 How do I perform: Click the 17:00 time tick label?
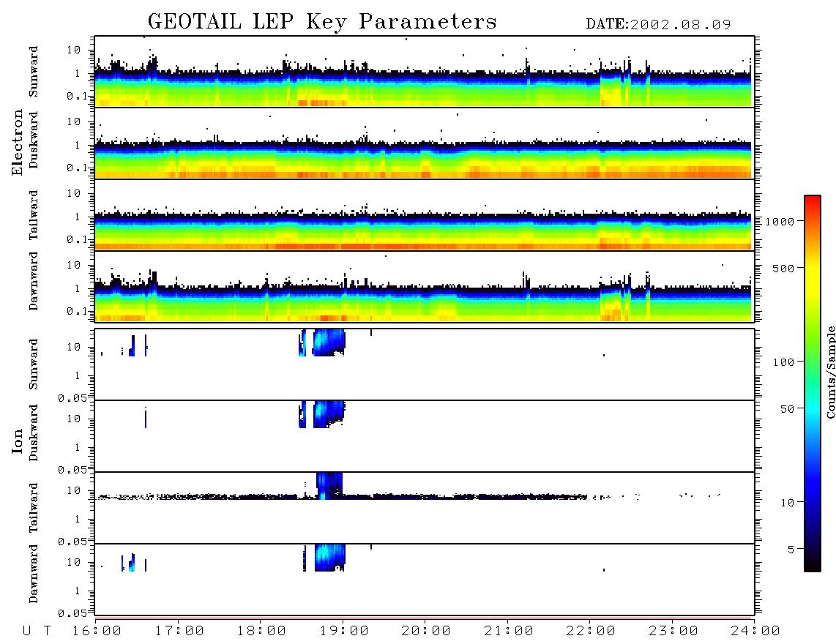coord(179,632)
